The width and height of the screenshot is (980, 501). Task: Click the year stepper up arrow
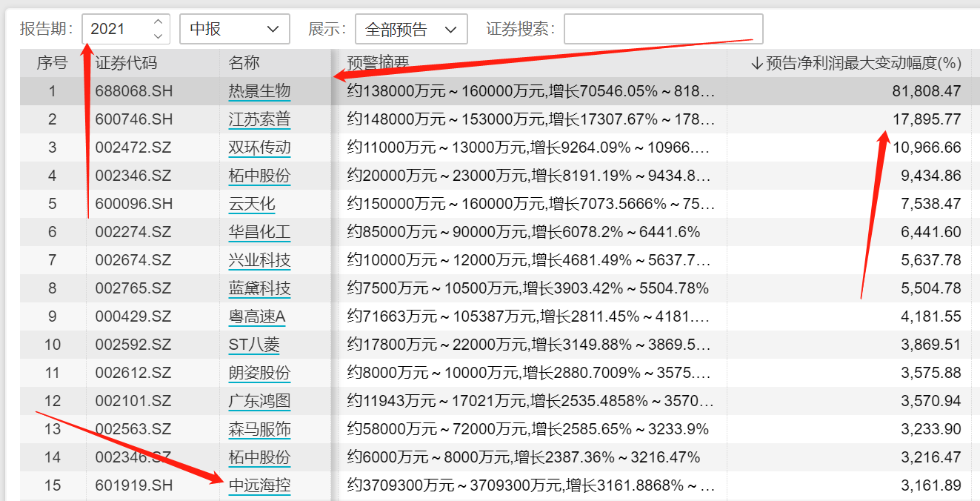158,23
